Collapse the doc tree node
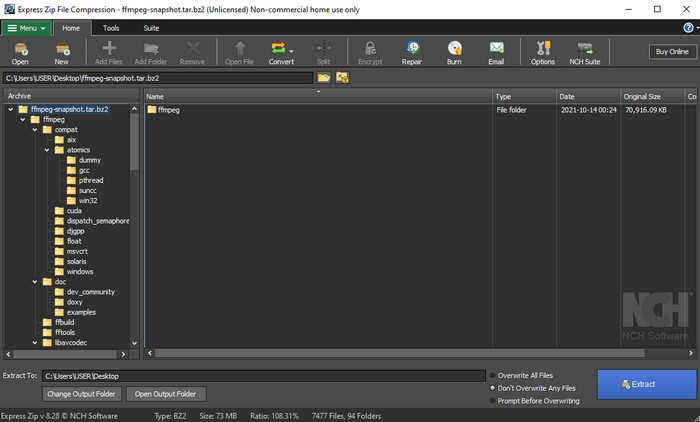The image size is (700, 422). point(35,282)
